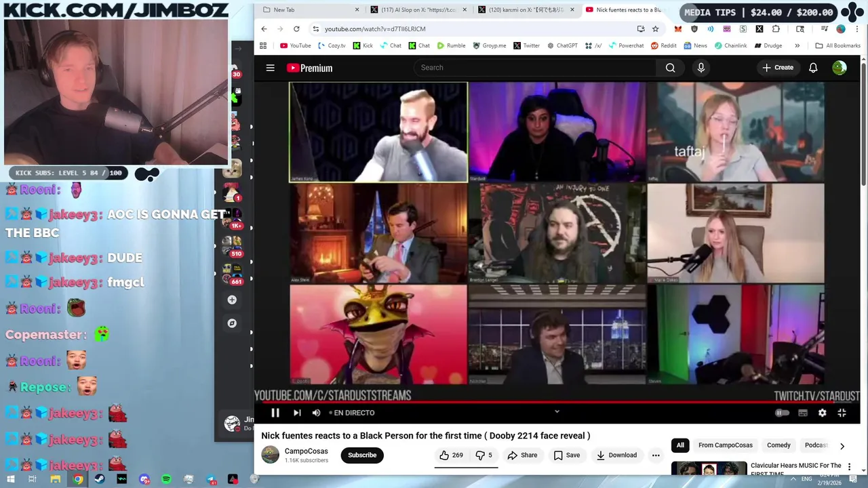Open the Drudge bookmark
The image size is (868, 488).
[x=768, y=46]
